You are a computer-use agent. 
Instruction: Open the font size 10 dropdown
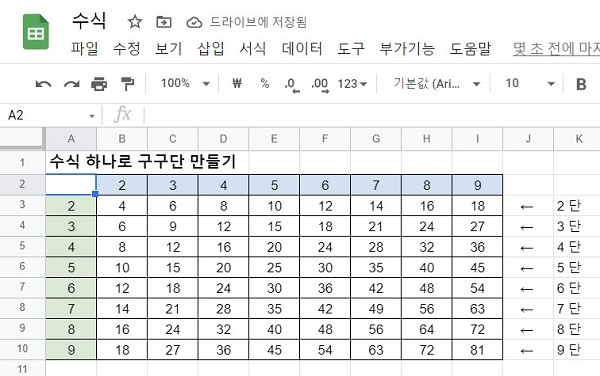[x=530, y=83]
